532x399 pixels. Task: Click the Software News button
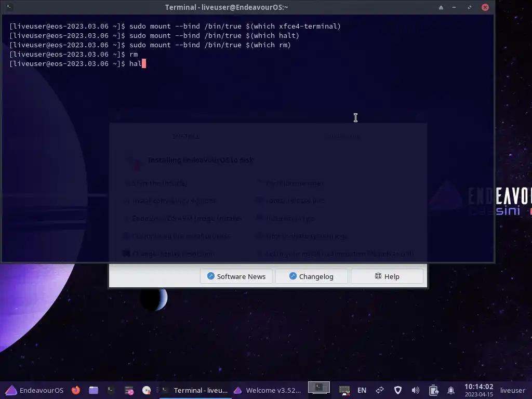236,276
